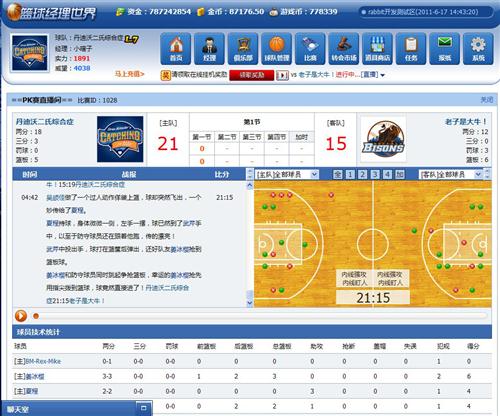Click the 犯规 stats column header

pos(443,346)
